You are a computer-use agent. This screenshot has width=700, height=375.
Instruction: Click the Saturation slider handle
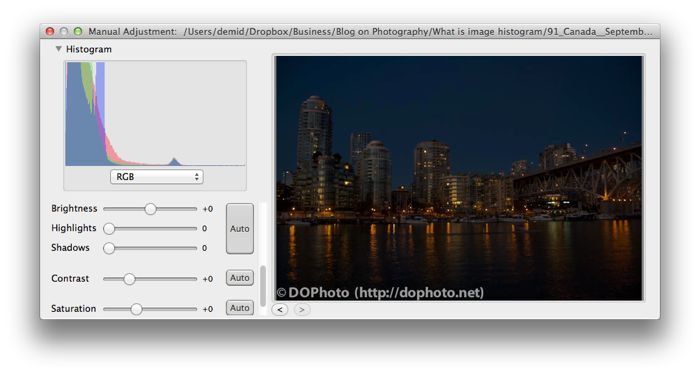pos(136,309)
